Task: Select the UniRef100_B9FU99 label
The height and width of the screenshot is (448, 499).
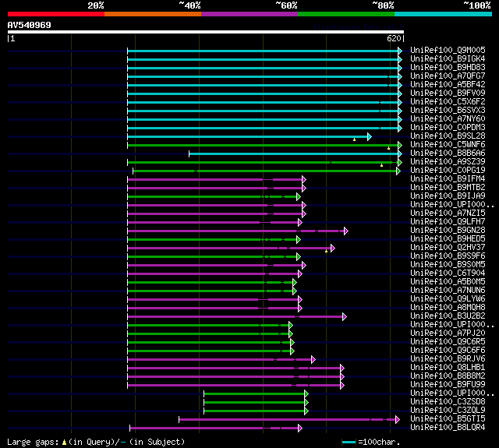Action: pyautogui.click(x=448, y=385)
